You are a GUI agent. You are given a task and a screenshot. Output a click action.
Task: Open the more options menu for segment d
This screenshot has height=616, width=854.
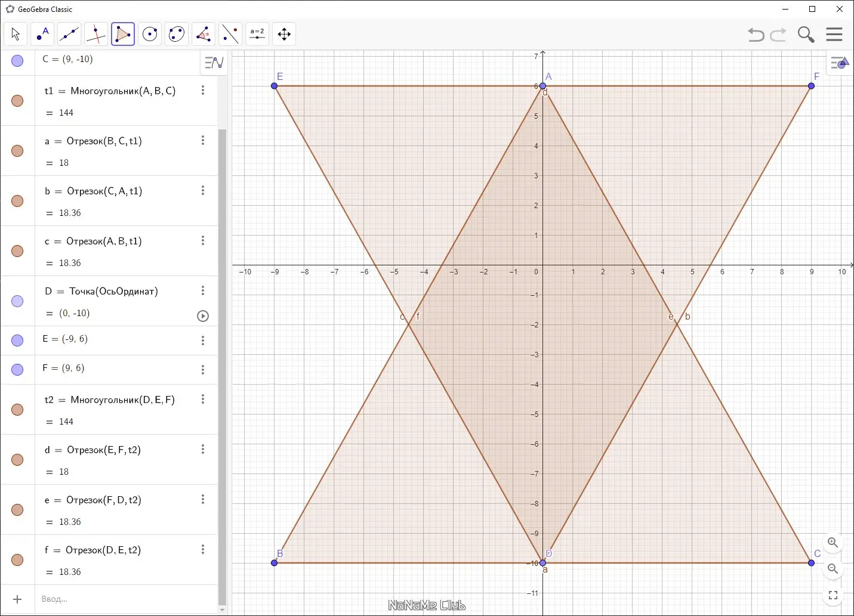203,449
